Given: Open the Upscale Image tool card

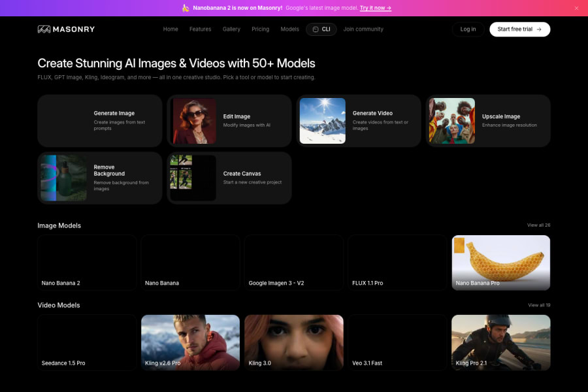Looking at the screenshot, I should tap(488, 121).
